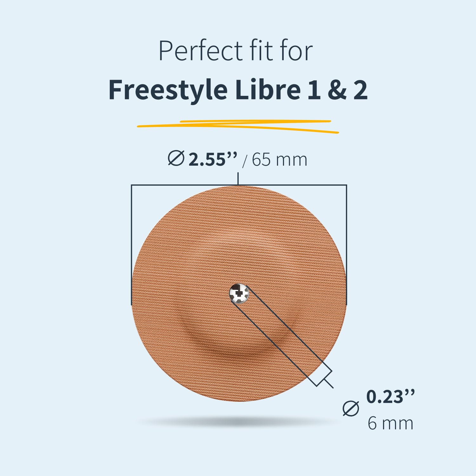Click the word "Freestyle" in the title
The image size is (476, 476).
click(168, 90)
